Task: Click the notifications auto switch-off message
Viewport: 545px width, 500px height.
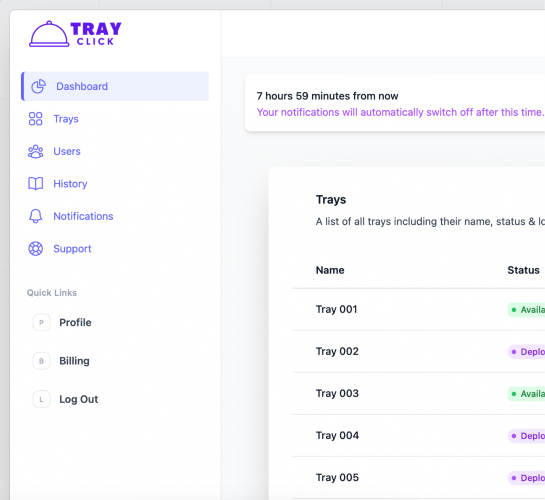Action: (400, 112)
